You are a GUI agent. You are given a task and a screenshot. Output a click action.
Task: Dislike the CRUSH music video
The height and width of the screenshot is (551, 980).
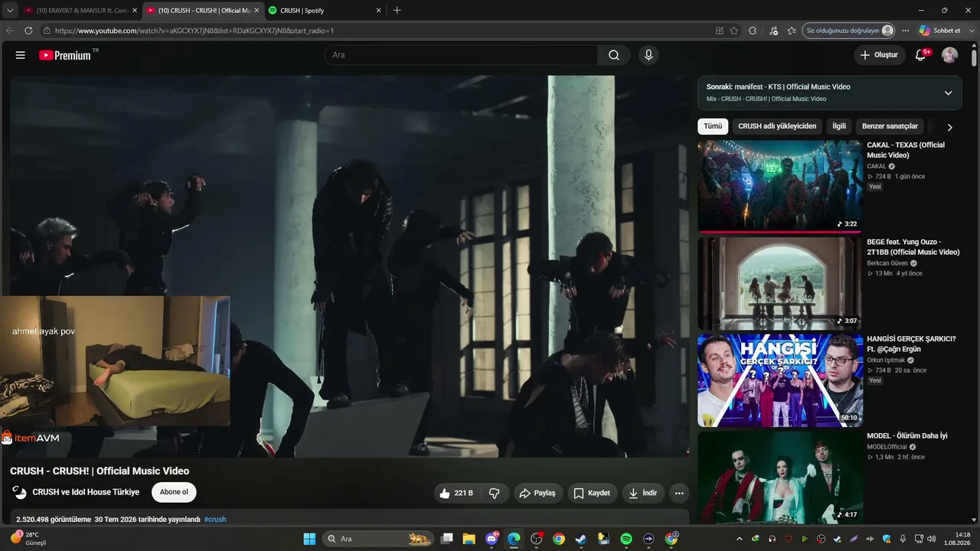(495, 493)
